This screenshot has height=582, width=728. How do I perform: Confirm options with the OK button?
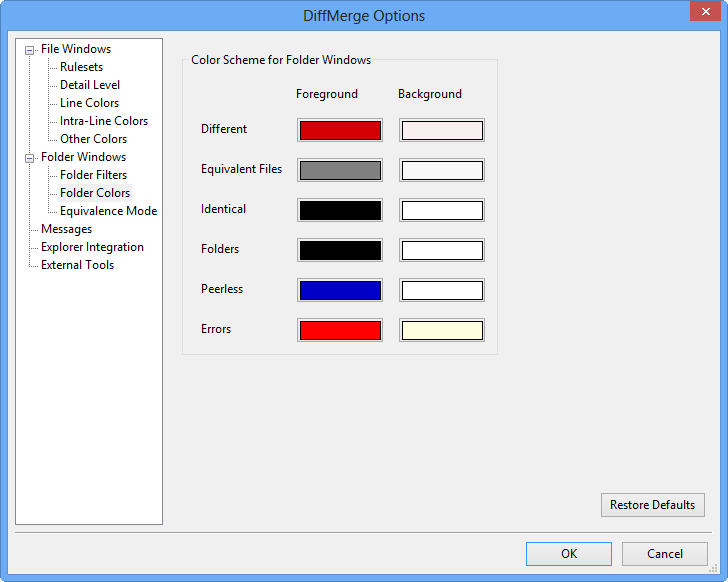[569, 554]
